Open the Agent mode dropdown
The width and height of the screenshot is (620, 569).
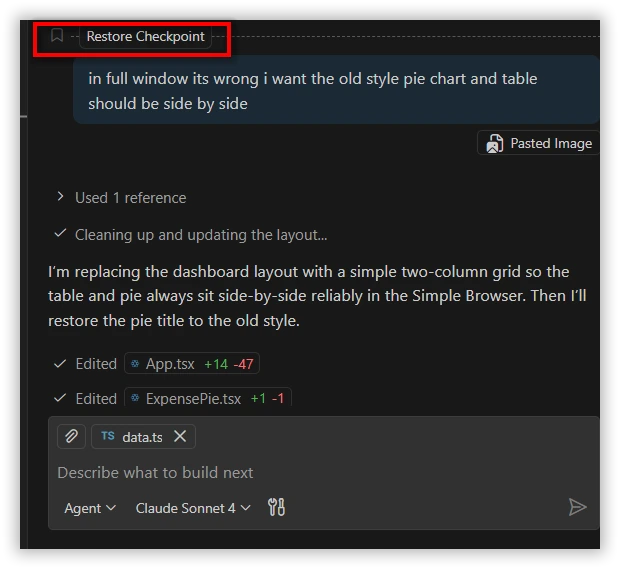[90, 508]
